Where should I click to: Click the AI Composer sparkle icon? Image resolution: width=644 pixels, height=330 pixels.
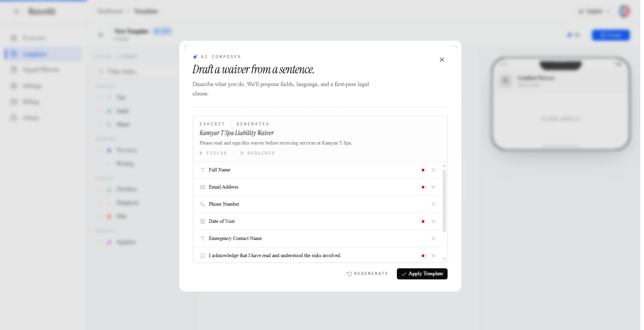coord(195,57)
